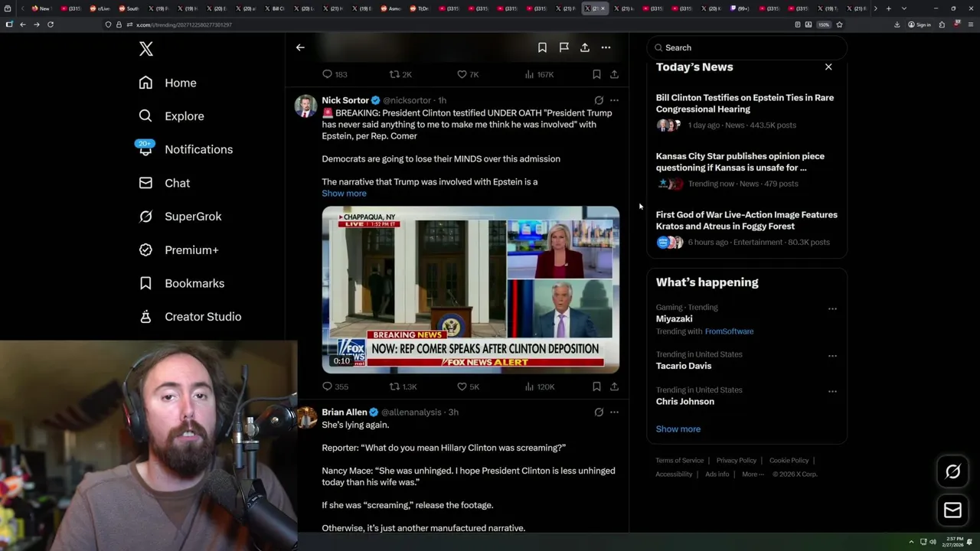Show more trends under What's happening
The width and height of the screenshot is (980, 551).
point(678,429)
